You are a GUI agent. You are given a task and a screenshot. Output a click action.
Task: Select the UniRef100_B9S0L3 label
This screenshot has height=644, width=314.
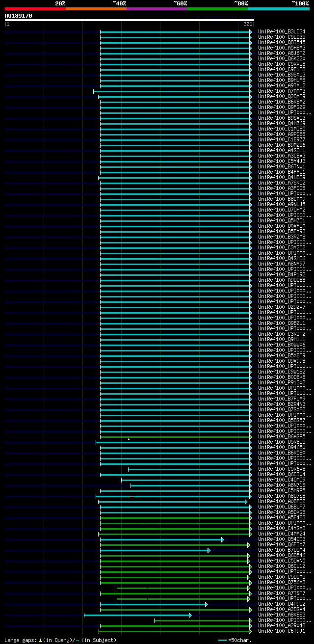[282, 75]
